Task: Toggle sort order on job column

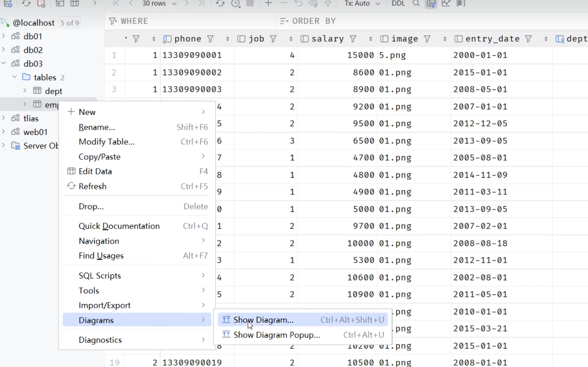Action: [291, 39]
